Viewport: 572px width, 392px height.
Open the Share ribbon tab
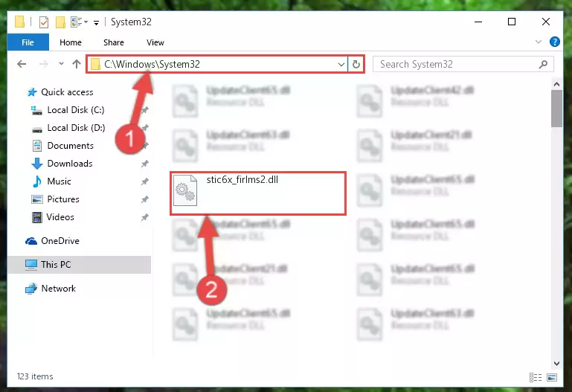[x=114, y=42]
